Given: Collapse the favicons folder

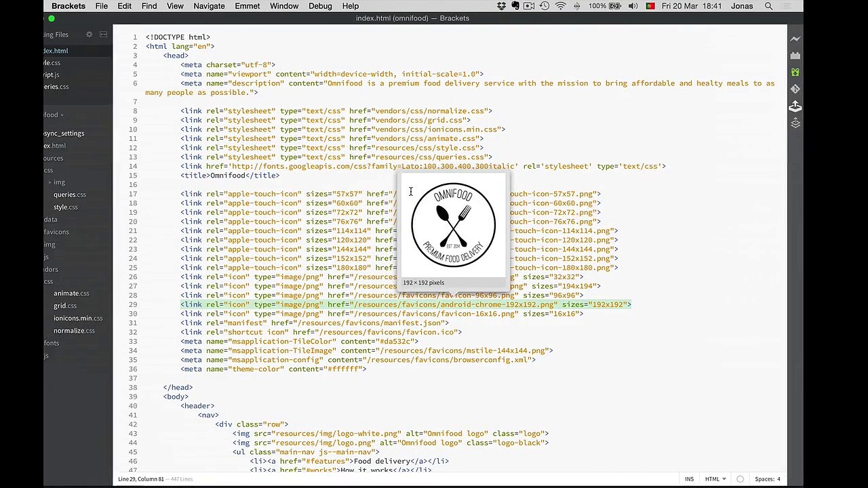Looking at the screenshot, I should pyautogui.click(x=57, y=232).
